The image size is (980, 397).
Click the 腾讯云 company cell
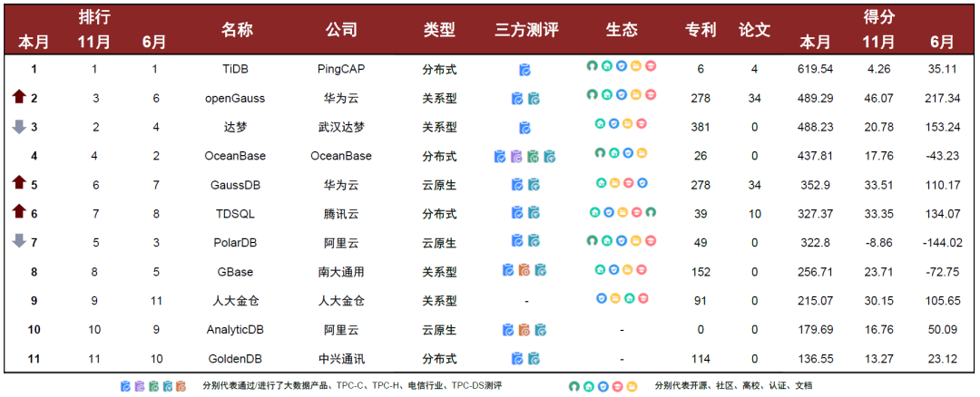pyautogui.click(x=340, y=214)
